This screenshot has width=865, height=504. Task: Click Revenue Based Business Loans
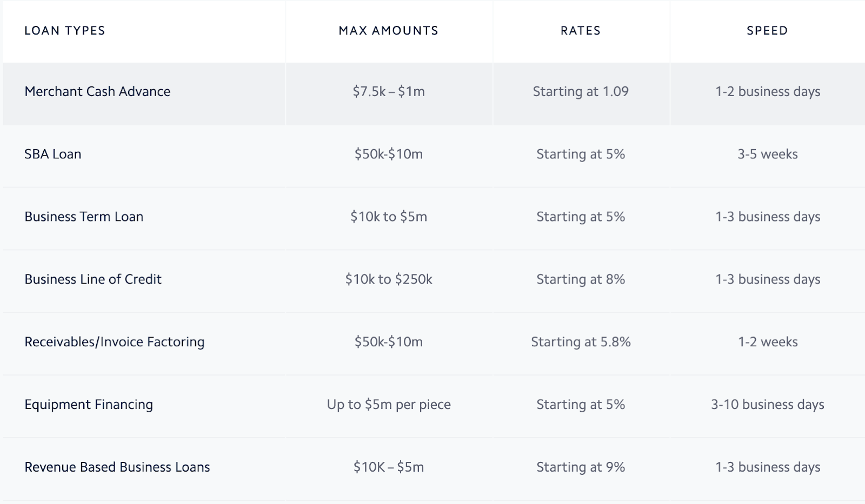pos(117,467)
